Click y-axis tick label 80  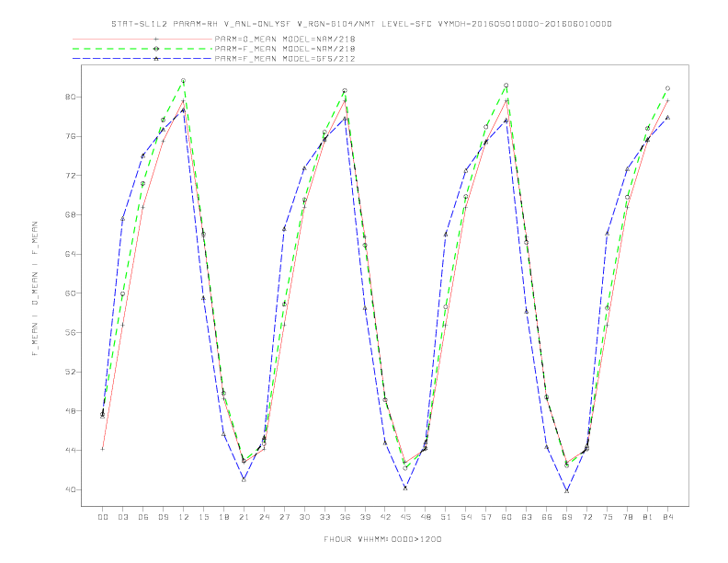[x=69, y=98]
